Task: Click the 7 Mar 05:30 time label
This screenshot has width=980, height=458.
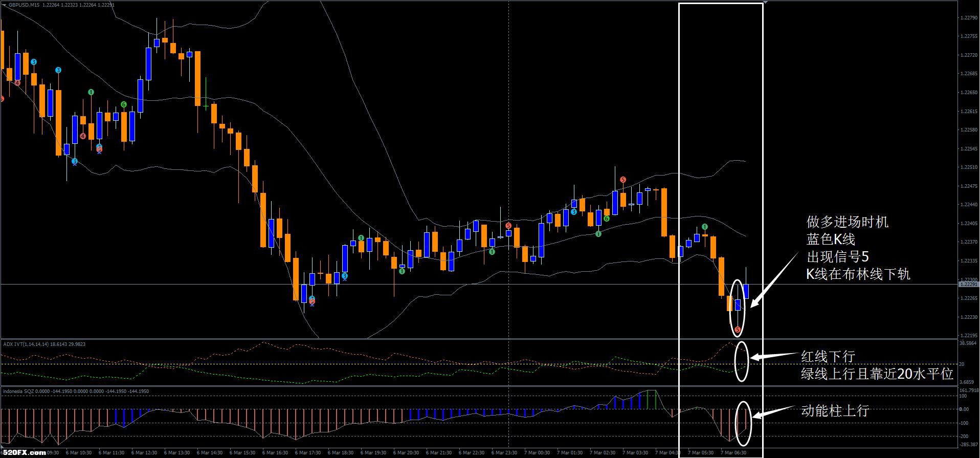Action: pos(701,453)
